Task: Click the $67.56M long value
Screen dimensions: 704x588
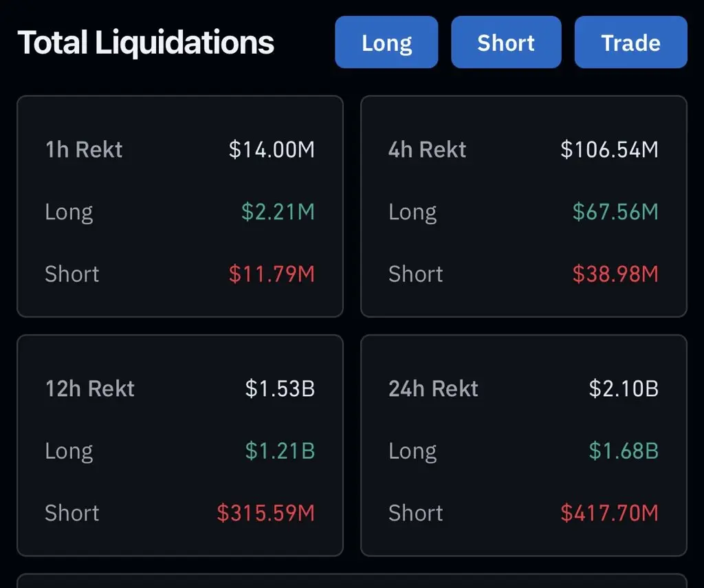Action: click(x=615, y=212)
